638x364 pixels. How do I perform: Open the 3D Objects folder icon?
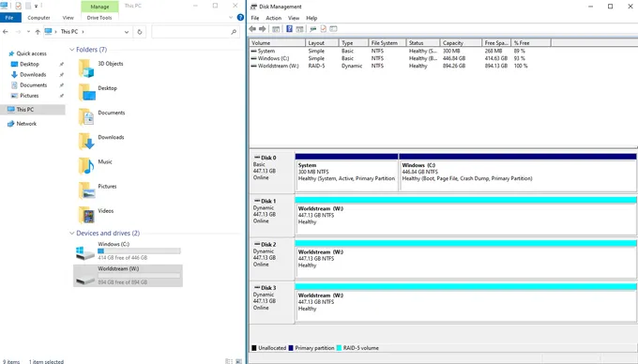[x=86, y=68]
